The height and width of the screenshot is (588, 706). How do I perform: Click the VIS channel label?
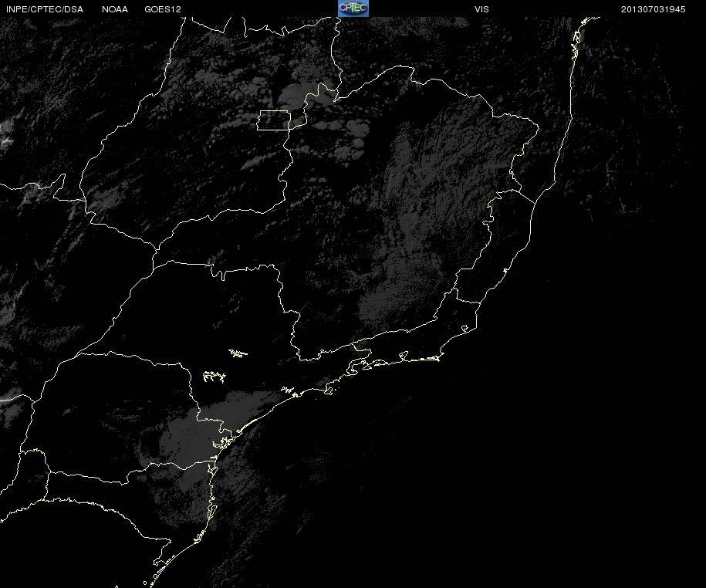[481, 9]
